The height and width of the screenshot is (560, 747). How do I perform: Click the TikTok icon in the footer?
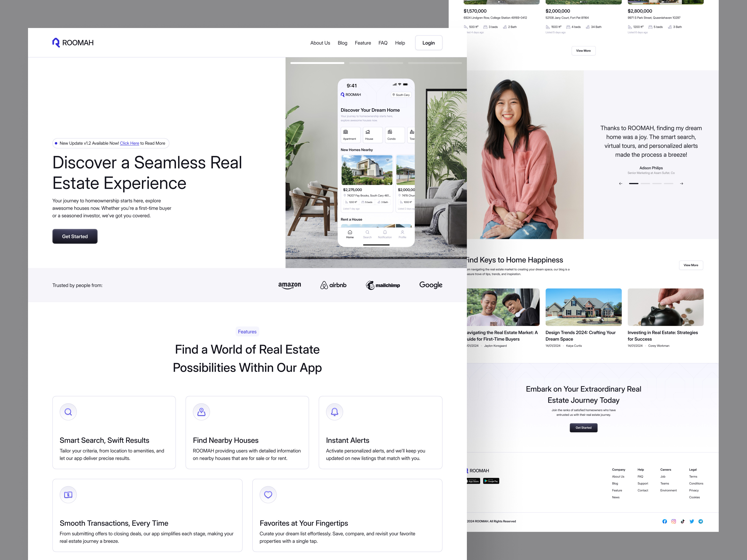coord(683,521)
